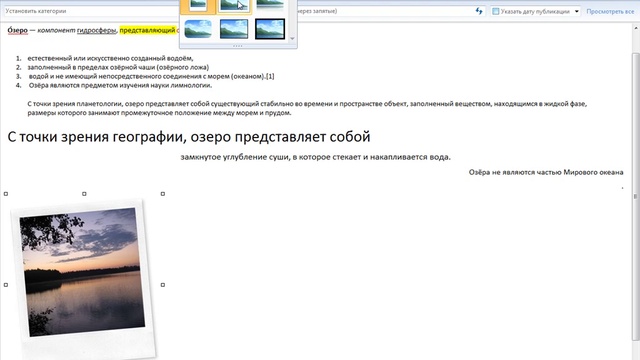This screenshot has width=640, height=360.
Task: Choose the reflection picture style thumbnail
Action: 270,5
